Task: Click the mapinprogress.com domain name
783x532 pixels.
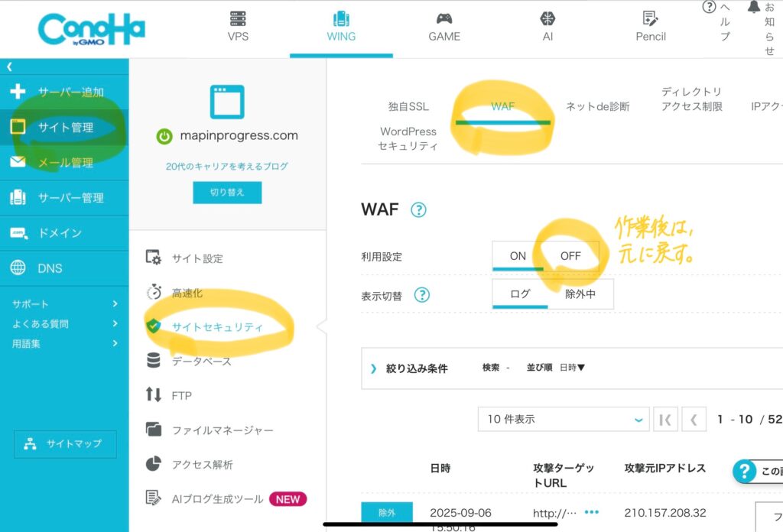Action: 239,135
